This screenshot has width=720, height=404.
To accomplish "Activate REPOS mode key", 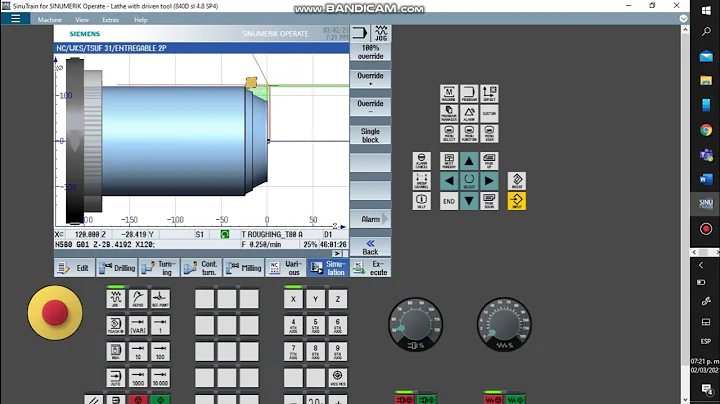I will click(138, 299).
